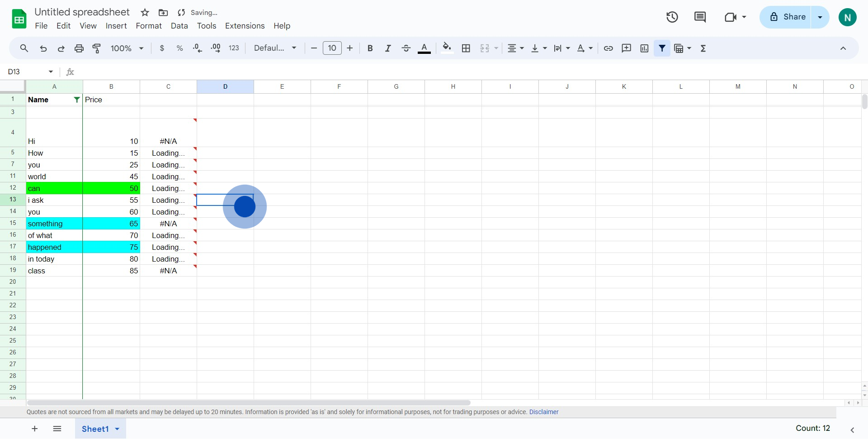Move spreadsheet to a folder icon
Screen dimensions: 868x439
click(163, 13)
